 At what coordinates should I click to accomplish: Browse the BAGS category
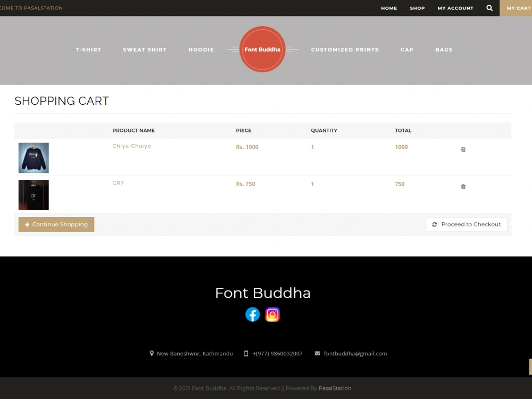(x=444, y=49)
